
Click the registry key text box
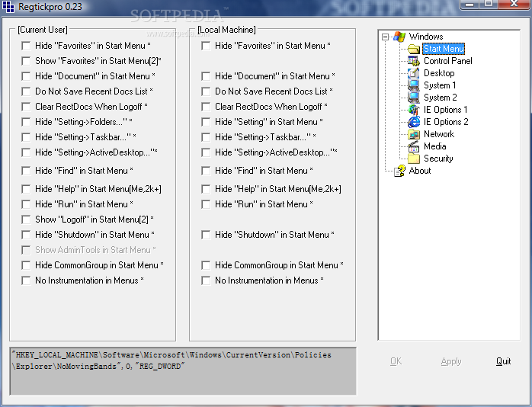pyautogui.click(x=183, y=371)
